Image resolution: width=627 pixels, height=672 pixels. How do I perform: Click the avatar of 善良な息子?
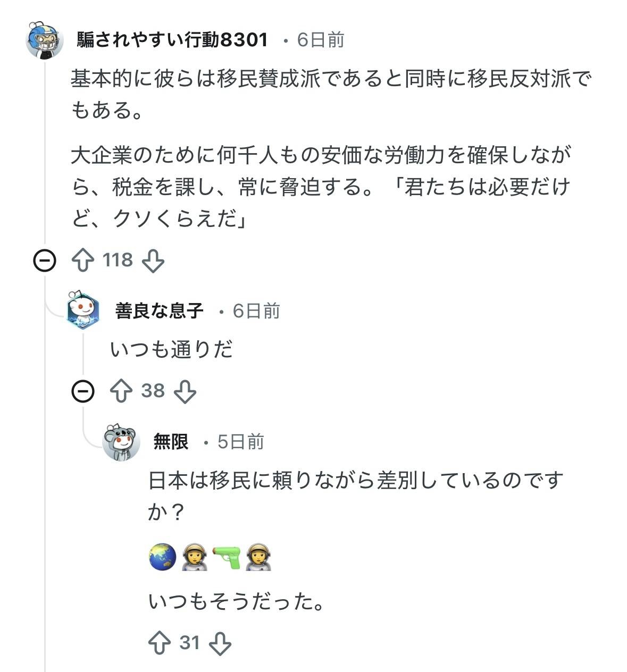[x=83, y=311]
